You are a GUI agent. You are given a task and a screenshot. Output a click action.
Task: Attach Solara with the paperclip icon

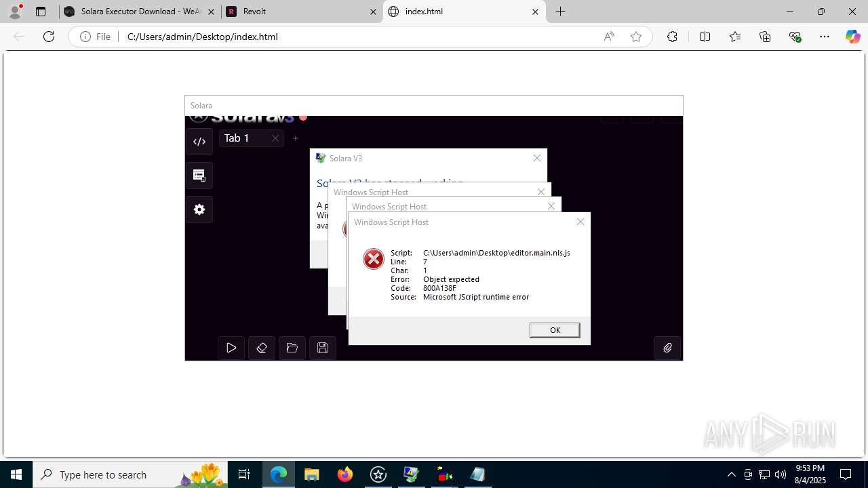click(667, 348)
